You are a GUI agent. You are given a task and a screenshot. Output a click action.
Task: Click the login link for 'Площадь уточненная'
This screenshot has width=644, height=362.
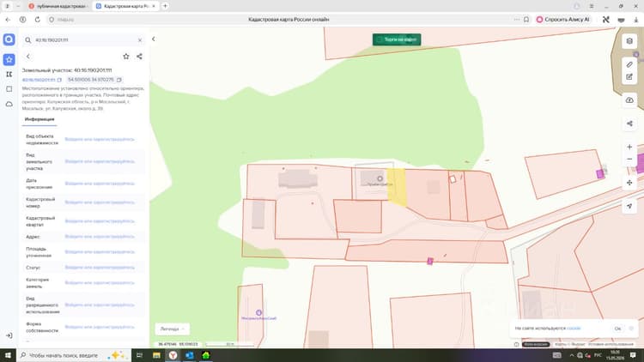pyautogui.click(x=100, y=252)
